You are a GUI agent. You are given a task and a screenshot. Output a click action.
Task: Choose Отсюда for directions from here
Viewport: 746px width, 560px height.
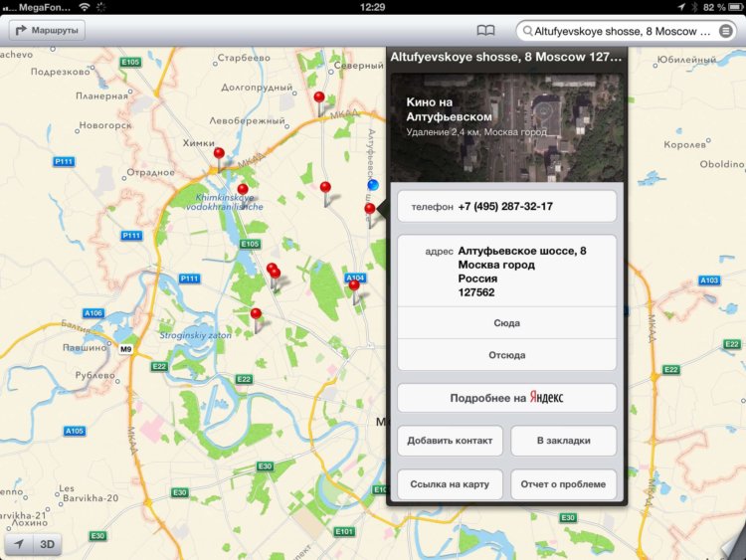pos(506,355)
